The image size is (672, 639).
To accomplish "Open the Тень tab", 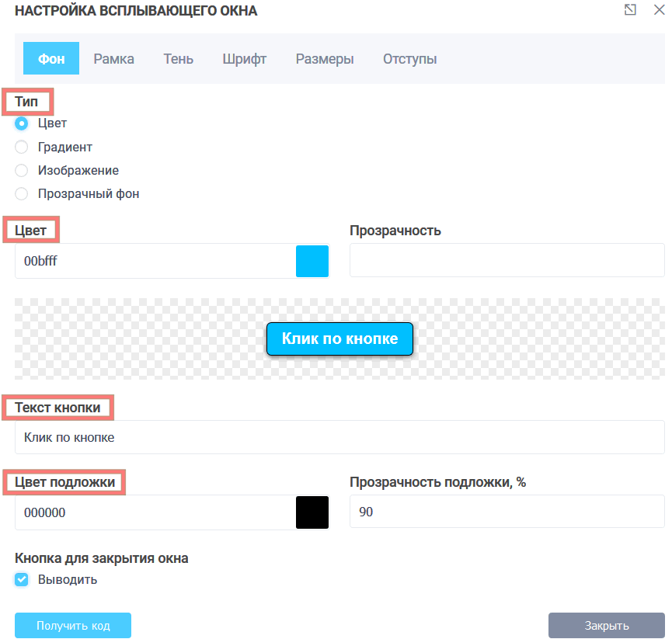I will coord(178,59).
